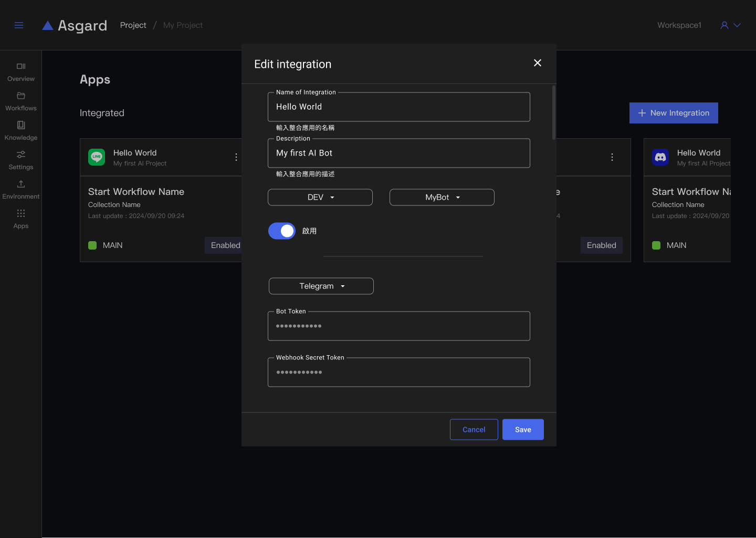Click the Asgard logo triangle
756x538 pixels.
(x=48, y=26)
